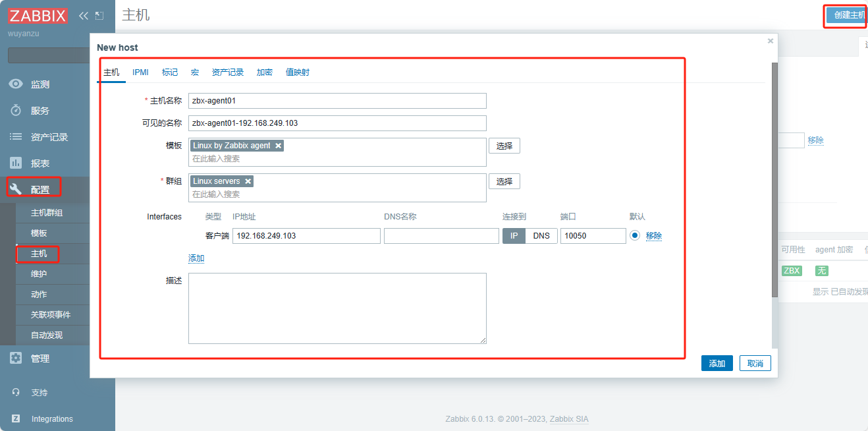Screen dimensions: 868x431
Task: Switch connect-to mode to DNS
Action: pos(541,236)
